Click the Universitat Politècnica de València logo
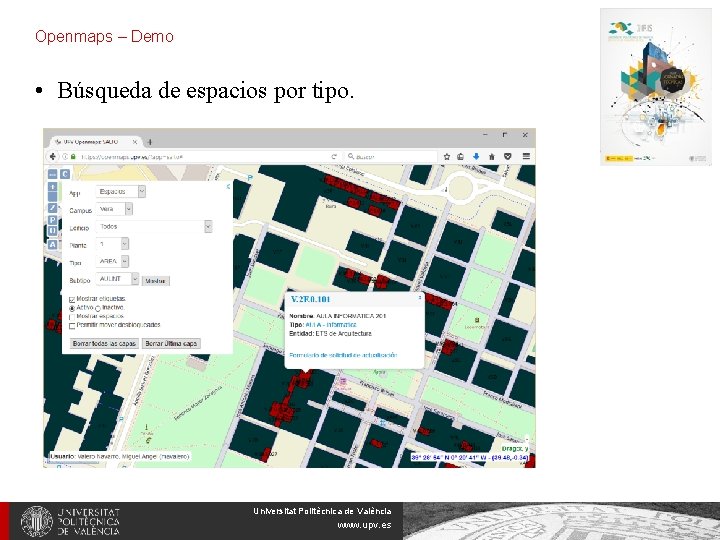The height and width of the screenshot is (540, 720). [70, 522]
